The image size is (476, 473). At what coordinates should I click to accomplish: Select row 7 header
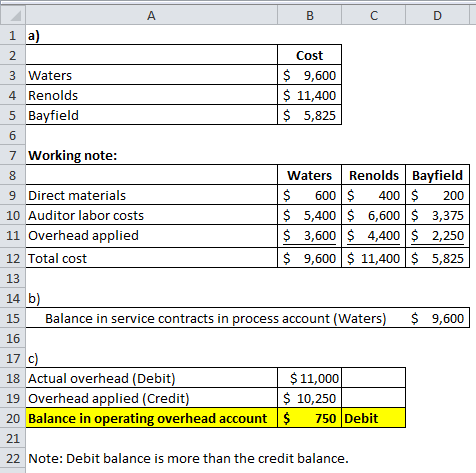pos(13,155)
